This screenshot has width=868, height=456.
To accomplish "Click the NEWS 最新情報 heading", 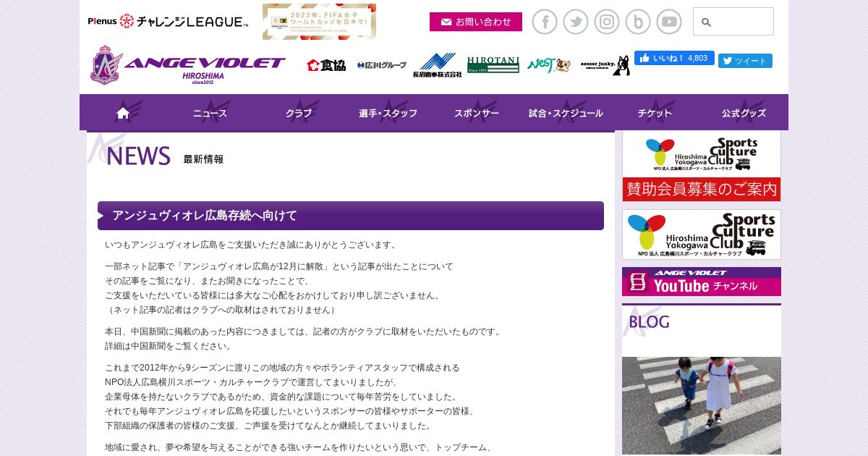I will click(x=165, y=156).
